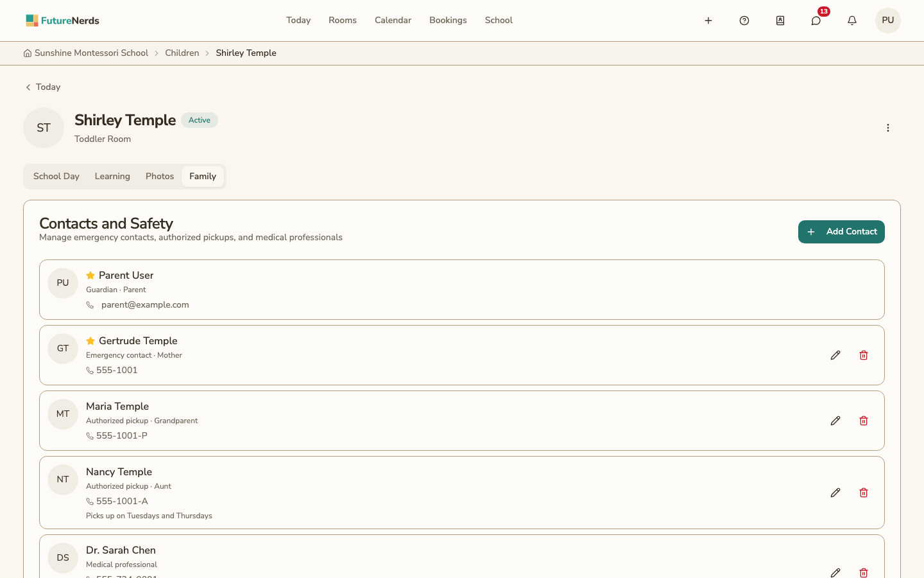Click the FutureNerds logo
This screenshot has width=924, height=578.
(x=62, y=21)
